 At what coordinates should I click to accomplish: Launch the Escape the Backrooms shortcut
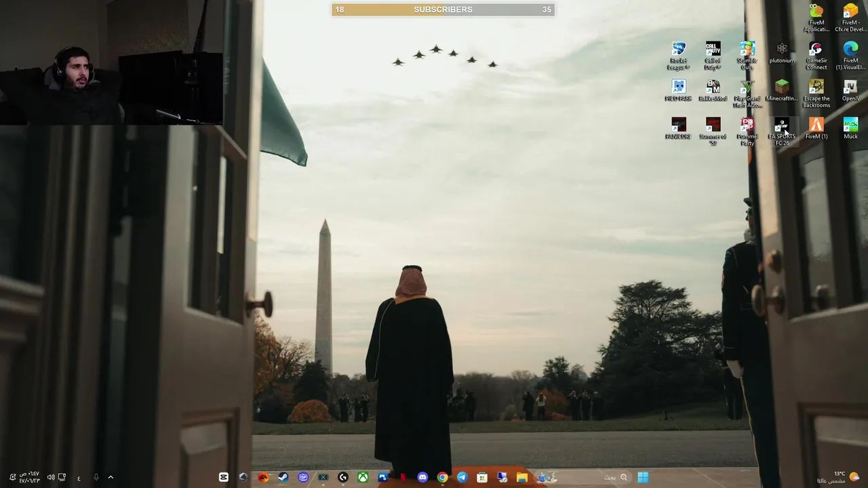(816, 94)
